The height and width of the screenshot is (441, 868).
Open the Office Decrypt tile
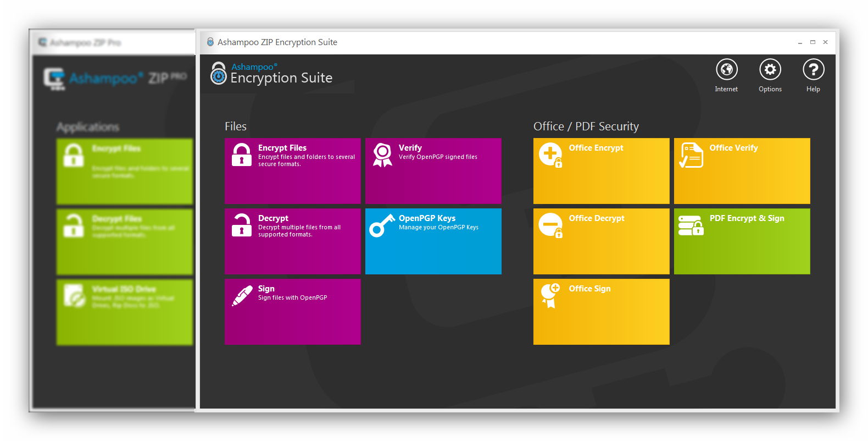602,241
